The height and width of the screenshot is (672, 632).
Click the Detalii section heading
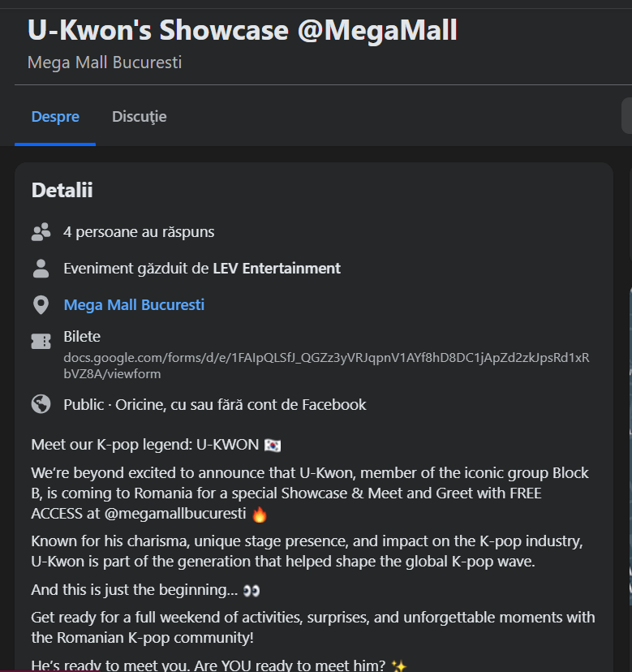[x=62, y=191]
